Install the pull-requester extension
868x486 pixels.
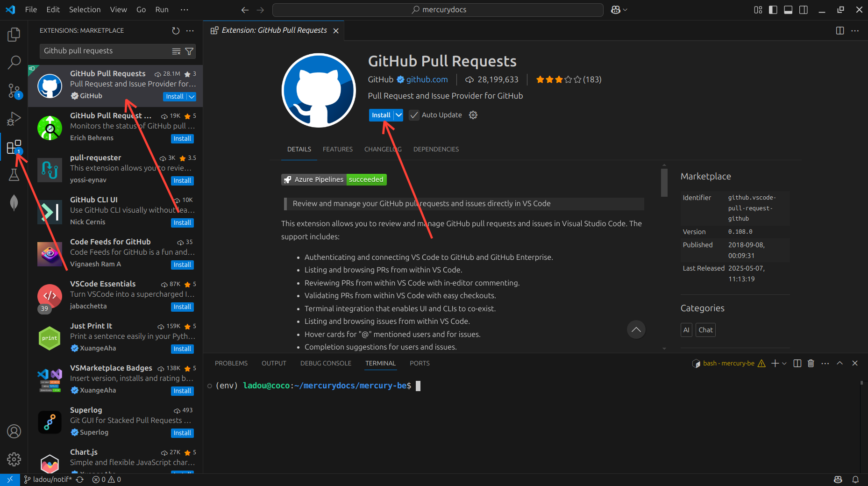pos(182,180)
